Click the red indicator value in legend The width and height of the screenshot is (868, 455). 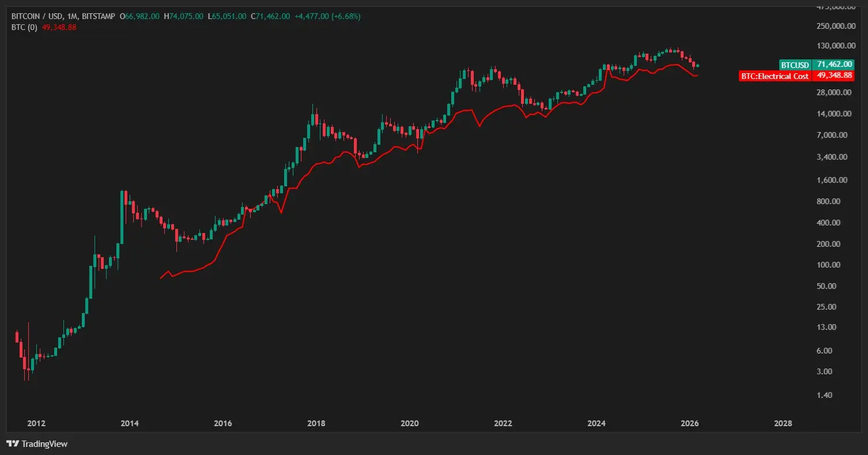point(58,27)
